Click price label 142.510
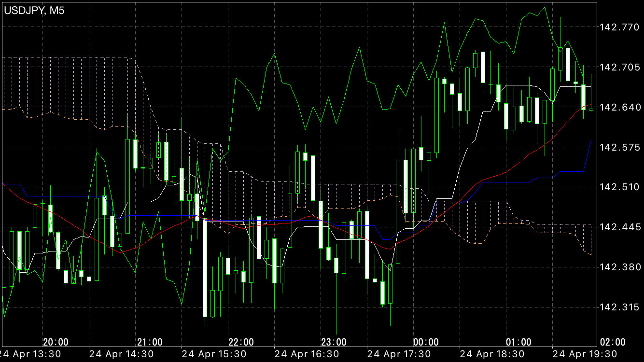Viewport: 644px width, 362px height. pos(619,187)
